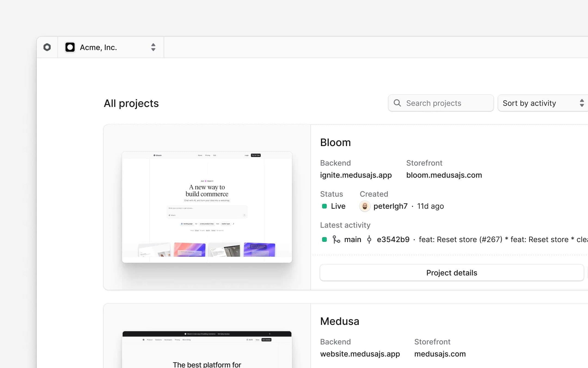The image size is (588, 368).
Task: Click the commit hash e3542b9
Action: tap(393, 239)
